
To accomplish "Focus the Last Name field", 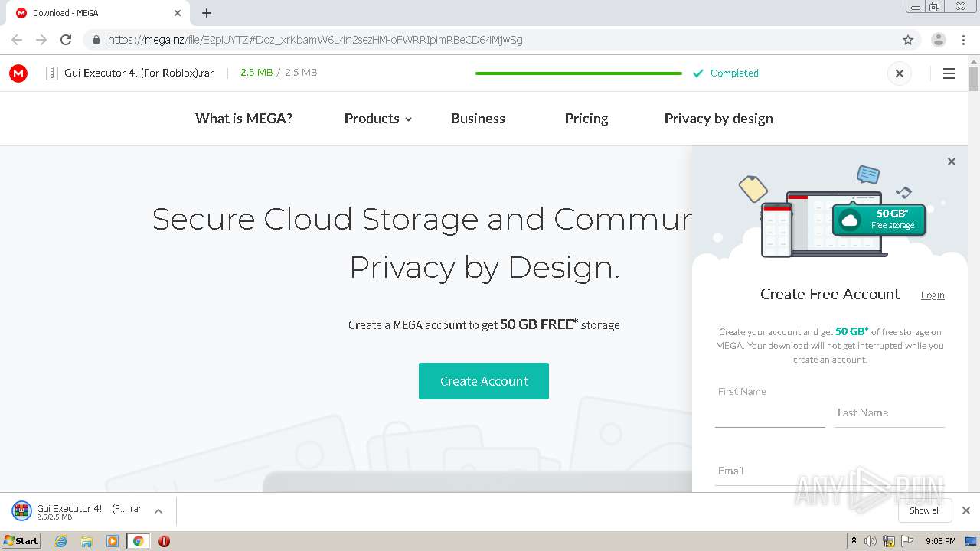I will (890, 413).
